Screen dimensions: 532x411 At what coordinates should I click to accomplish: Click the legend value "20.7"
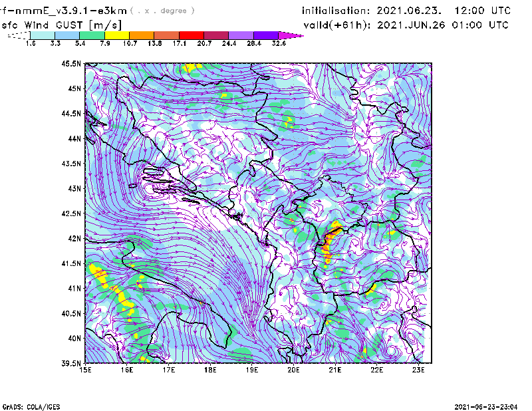tap(204, 43)
